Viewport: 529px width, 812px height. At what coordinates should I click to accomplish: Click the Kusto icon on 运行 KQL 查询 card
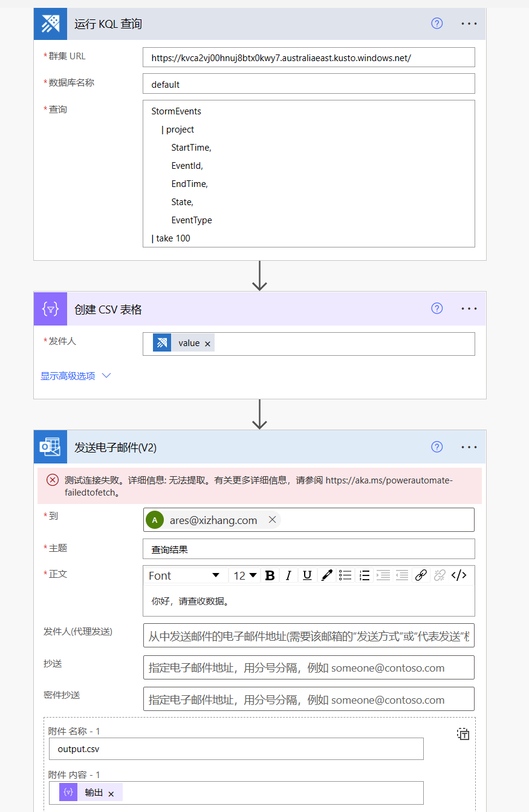[50, 24]
